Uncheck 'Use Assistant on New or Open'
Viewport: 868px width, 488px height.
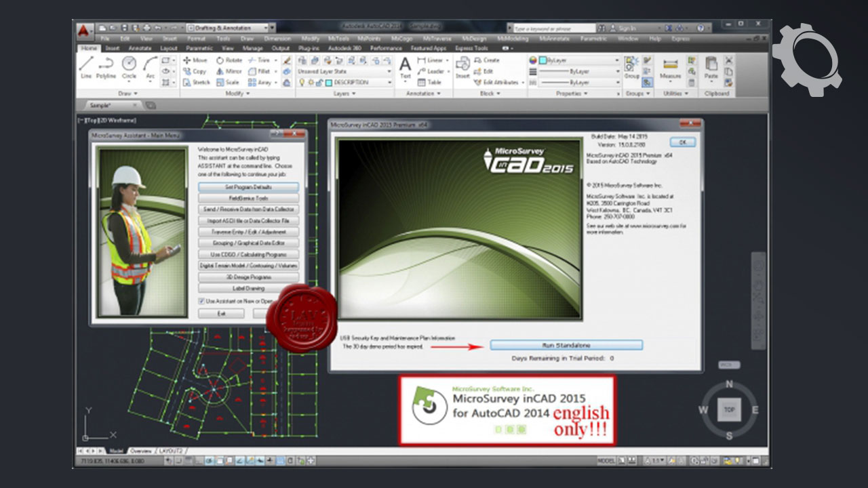point(201,300)
